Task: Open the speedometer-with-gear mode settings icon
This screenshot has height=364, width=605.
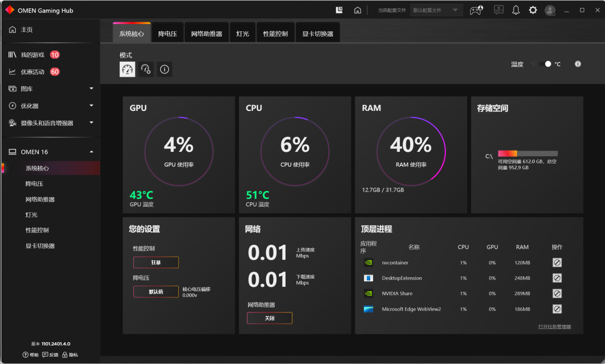Action: [146, 69]
